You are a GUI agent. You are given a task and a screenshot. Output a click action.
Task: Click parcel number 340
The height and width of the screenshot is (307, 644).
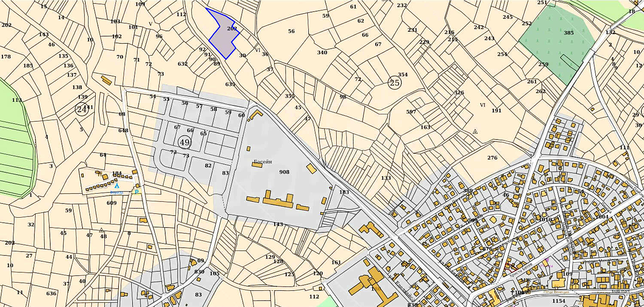[x=322, y=53]
